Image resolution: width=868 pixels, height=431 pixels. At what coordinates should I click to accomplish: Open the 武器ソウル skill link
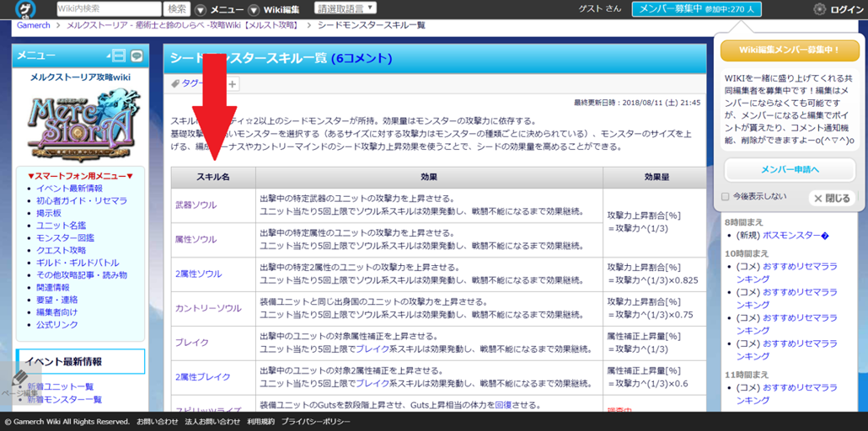tap(196, 205)
